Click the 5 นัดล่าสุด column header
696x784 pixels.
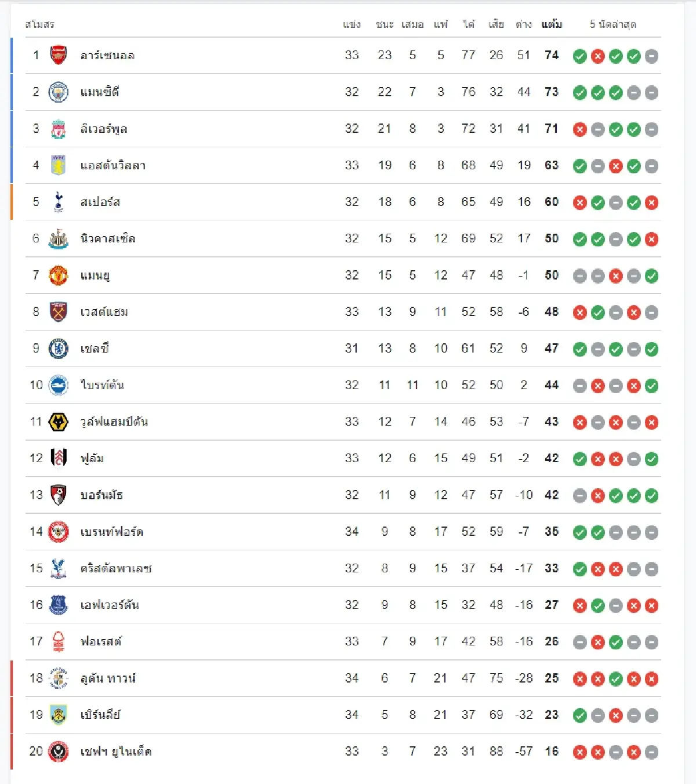click(613, 24)
